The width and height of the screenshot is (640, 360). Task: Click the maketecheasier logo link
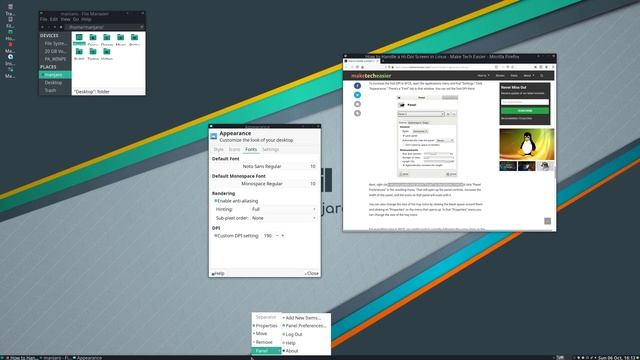pyautogui.click(x=371, y=76)
